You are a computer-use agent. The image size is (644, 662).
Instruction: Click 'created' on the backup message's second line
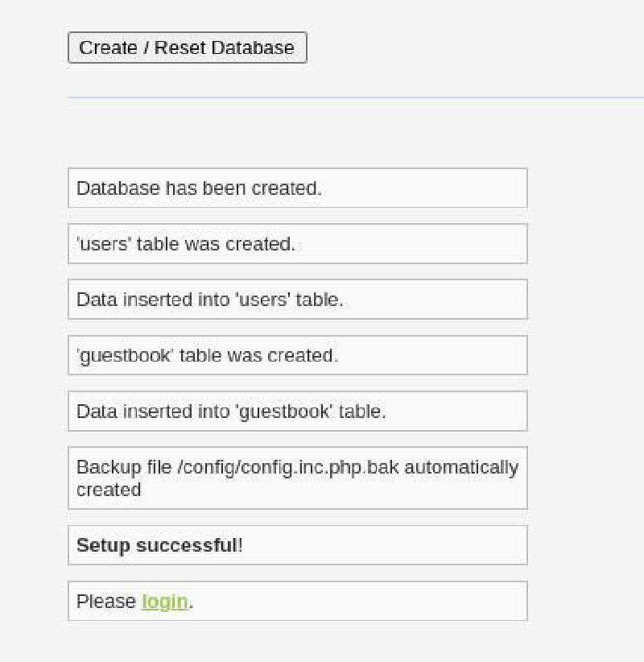(x=109, y=490)
